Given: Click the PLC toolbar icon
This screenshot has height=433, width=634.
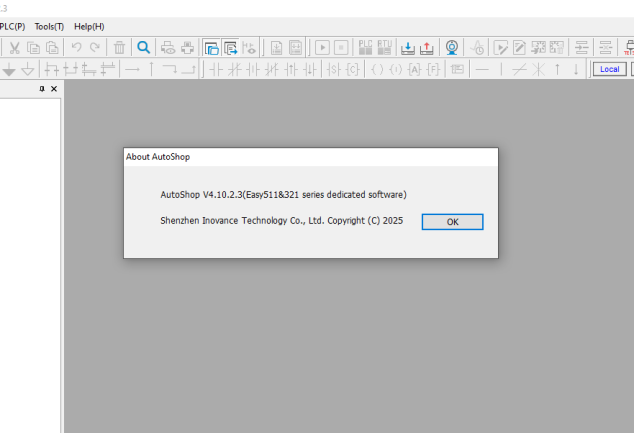Looking at the screenshot, I should (x=366, y=48).
